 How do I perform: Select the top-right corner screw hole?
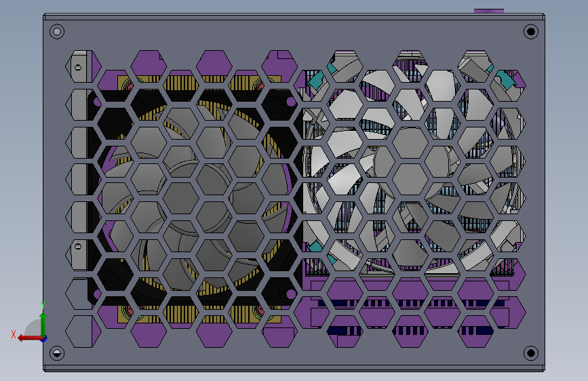(530, 31)
